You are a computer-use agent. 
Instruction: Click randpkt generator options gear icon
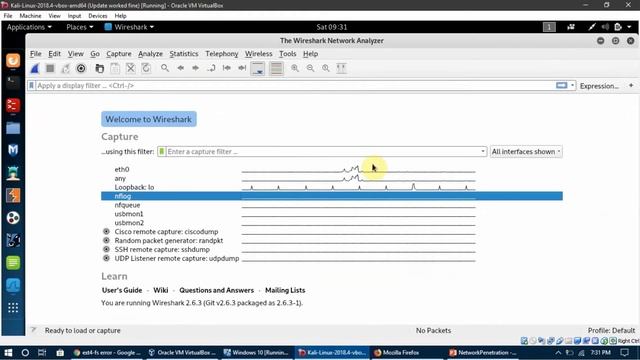[x=107, y=240]
